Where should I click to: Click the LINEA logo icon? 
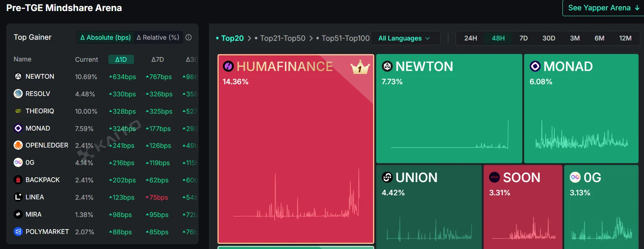[18, 197]
